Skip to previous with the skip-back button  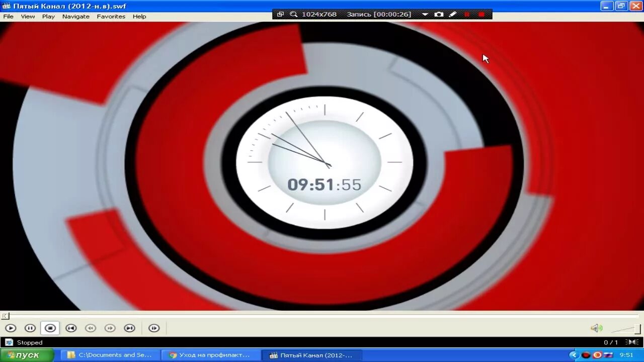[71, 328]
